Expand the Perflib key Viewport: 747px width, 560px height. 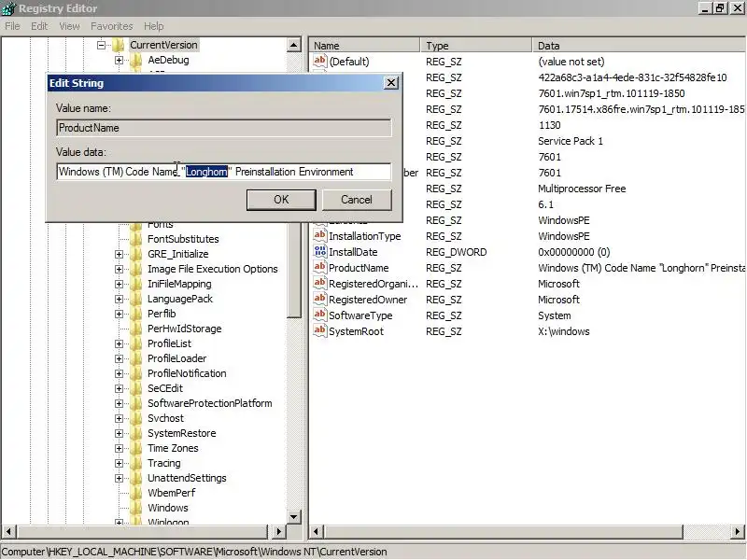coord(119,314)
